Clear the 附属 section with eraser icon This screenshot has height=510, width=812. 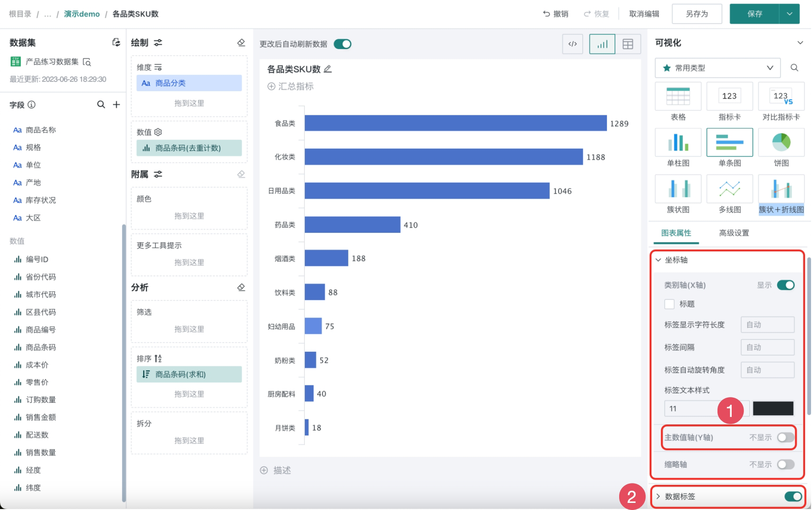[x=241, y=174]
